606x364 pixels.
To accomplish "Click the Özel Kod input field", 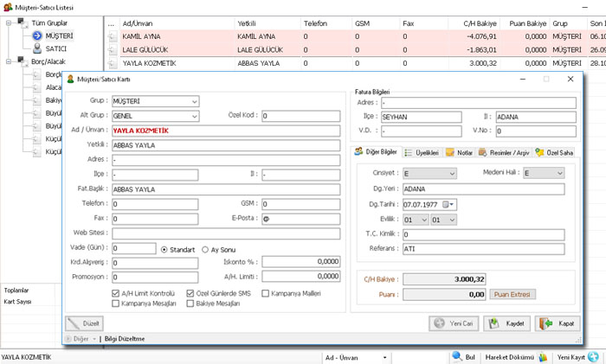I will click(x=300, y=116).
